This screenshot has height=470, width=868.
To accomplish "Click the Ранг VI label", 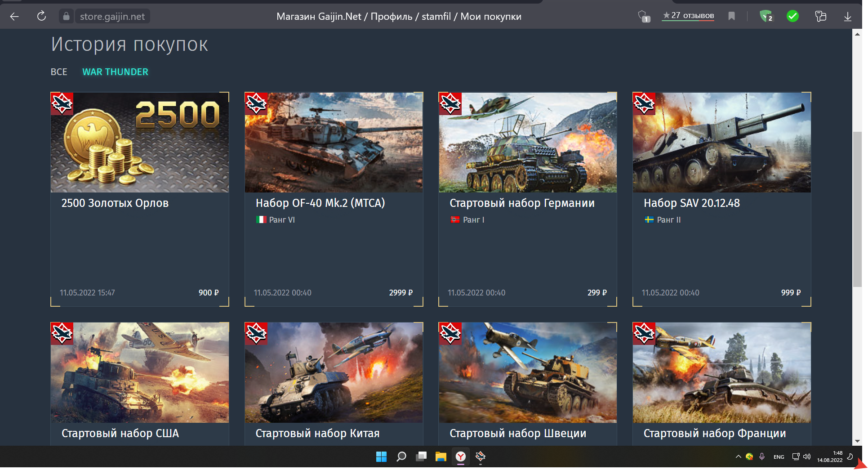I will coord(282,220).
